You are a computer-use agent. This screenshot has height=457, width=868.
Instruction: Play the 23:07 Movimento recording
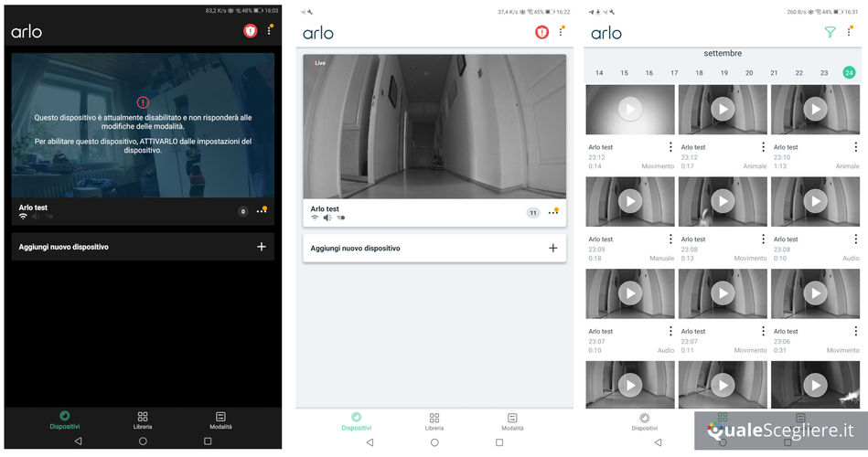click(x=723, y=293)
